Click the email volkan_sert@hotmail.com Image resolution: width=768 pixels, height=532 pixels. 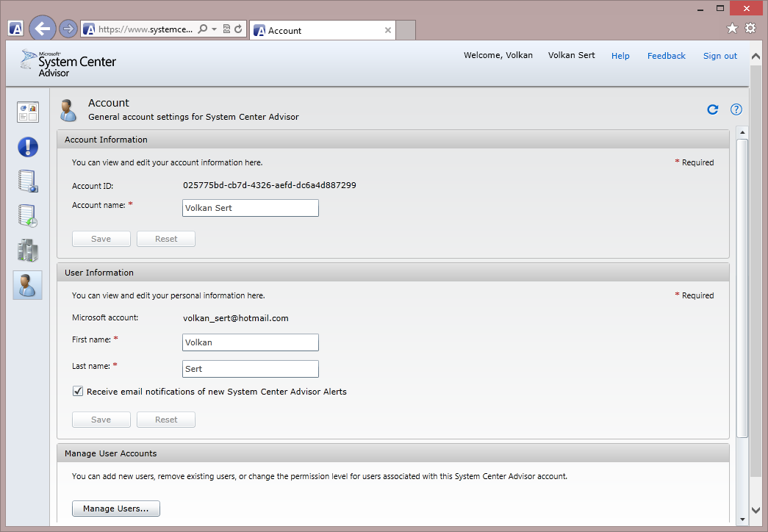point(236,318)
